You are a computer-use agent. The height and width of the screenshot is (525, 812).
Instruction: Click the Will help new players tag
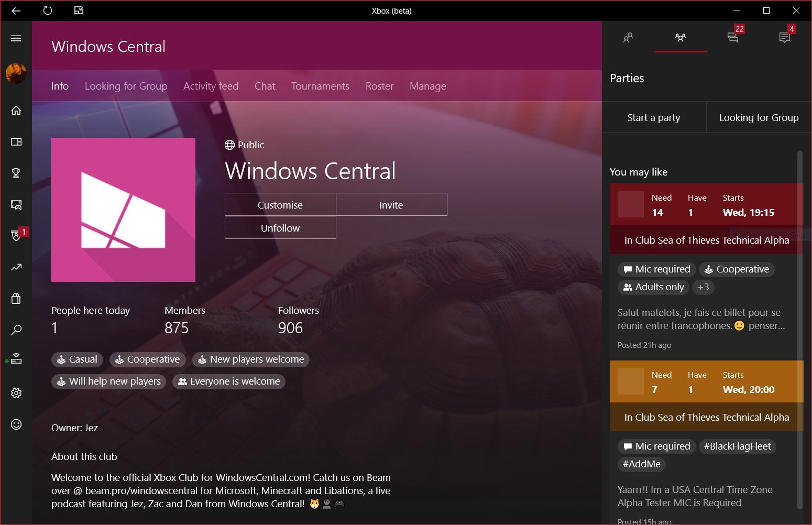pos(108,381)
